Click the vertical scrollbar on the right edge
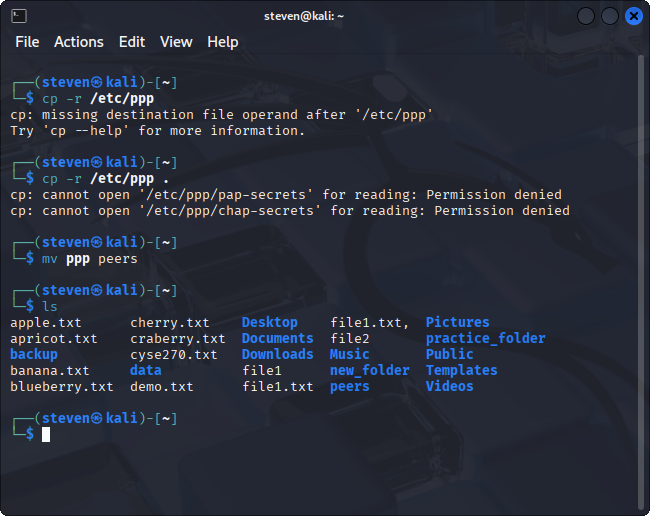Image resolution: width=650 pixels, height=516 pixels. 643,280
